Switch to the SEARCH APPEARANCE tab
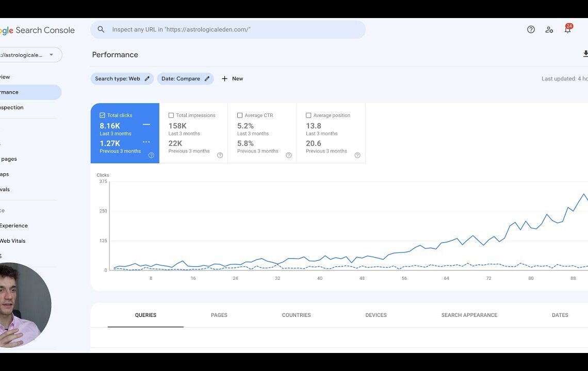 coord(469,315)
